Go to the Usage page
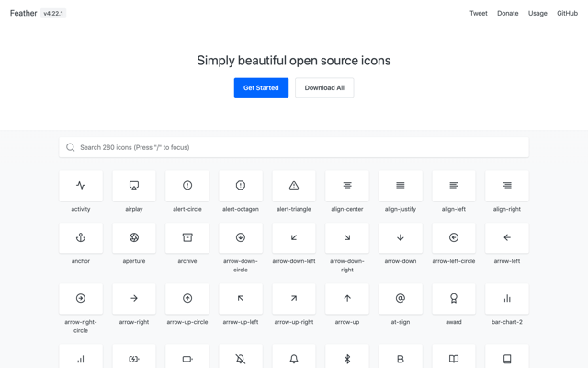The height and width of the screenshot is (368, 588). [x=537, y=13]
